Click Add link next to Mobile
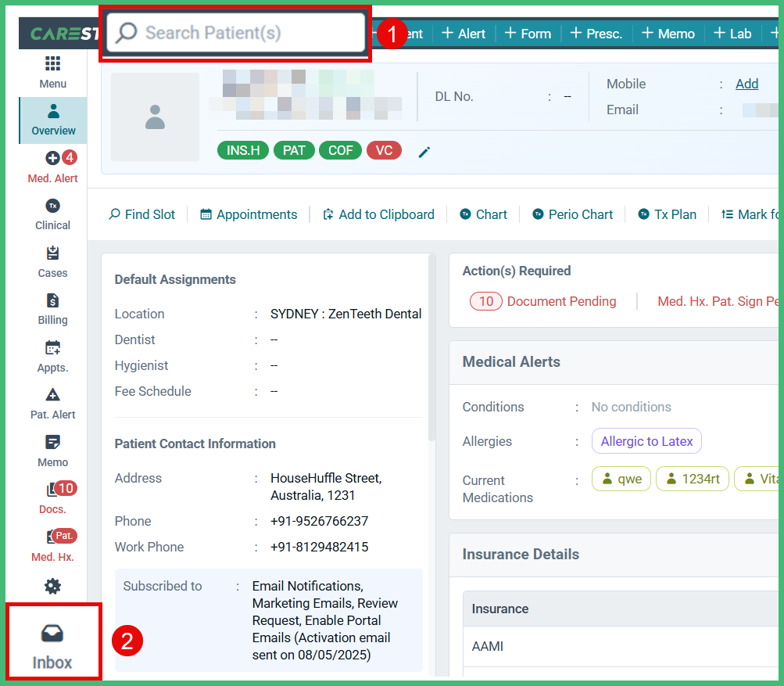784x686 pixels. [746, 84]
